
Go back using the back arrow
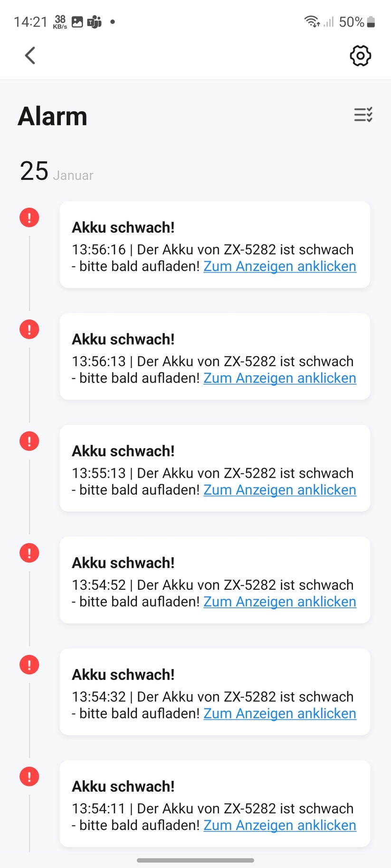coord(30,56)
